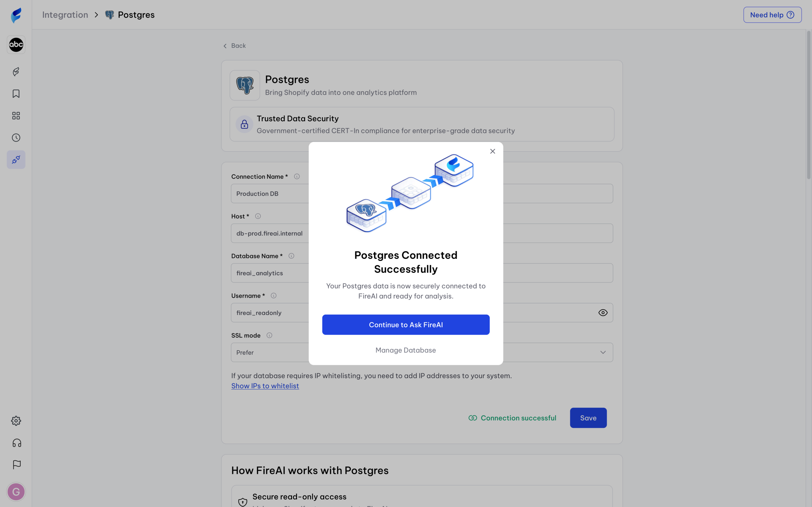
Task: Open the G profile avatar menu
Action: [x=16, y=491]
